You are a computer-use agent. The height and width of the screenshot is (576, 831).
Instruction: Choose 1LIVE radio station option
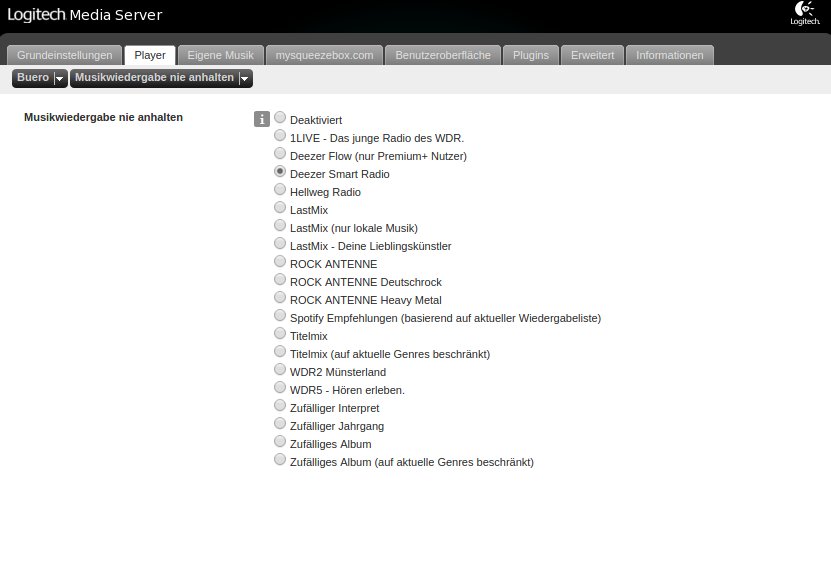pyautogui.click(x=280, y=135)
